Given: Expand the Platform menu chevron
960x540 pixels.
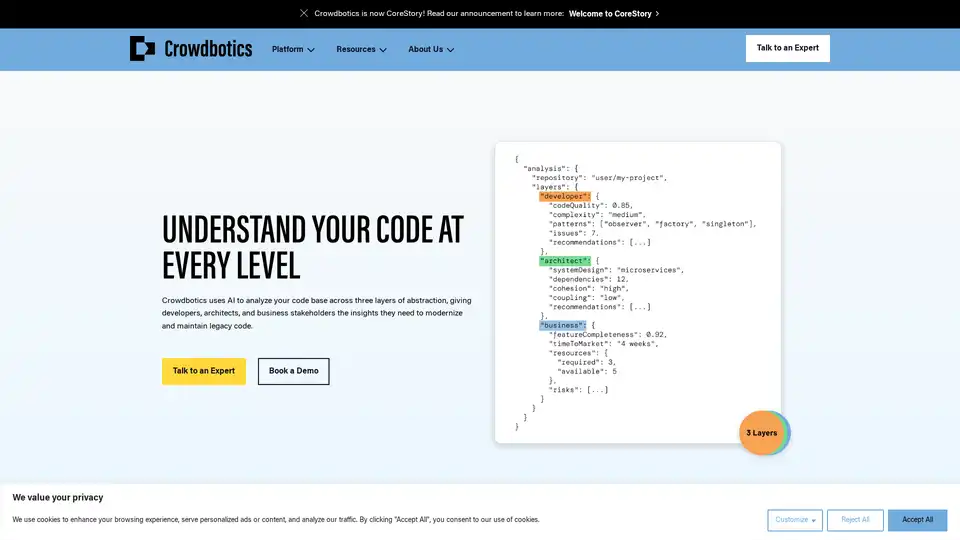Looking at the screenshot, I should click(x=311, y=50).
